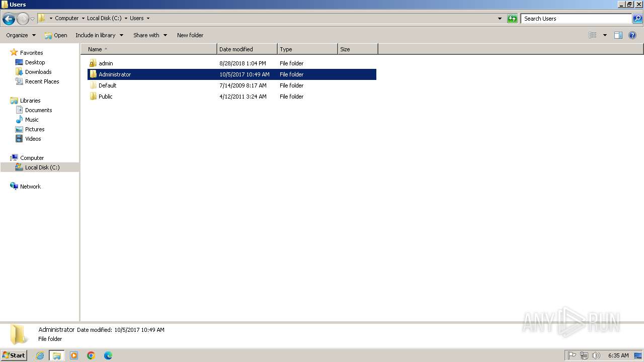The width and height of the screenshot is (644, 362).
Task: Click the Users window title icon
Action: pos(5,4)
